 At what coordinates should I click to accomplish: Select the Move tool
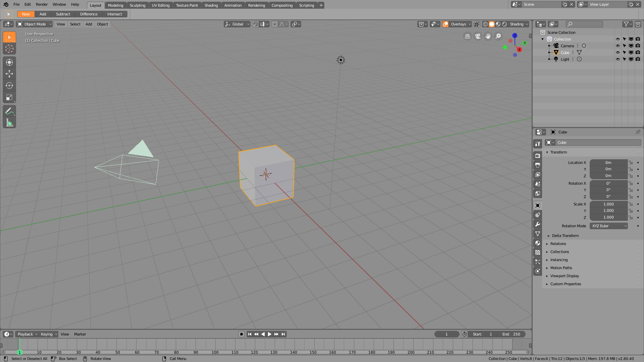coord(9,74)
